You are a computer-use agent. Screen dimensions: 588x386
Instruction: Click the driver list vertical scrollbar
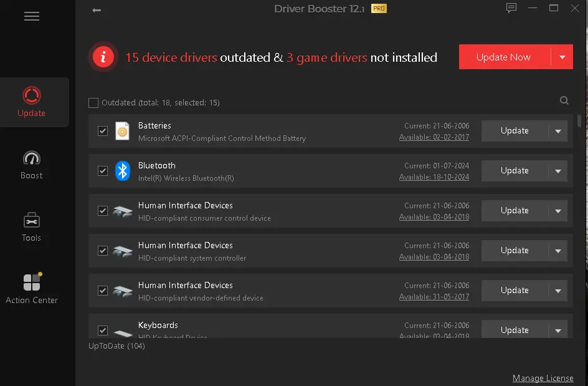(x=579, y=120)
